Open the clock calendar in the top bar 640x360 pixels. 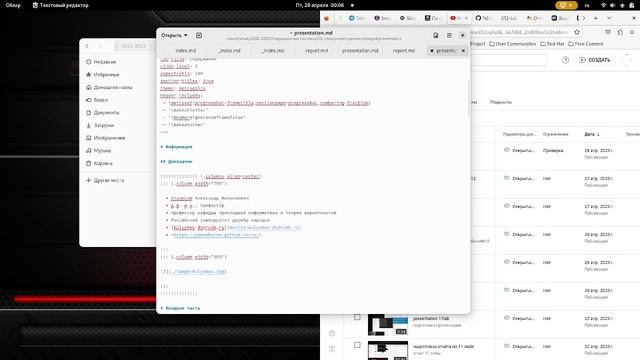click(x=320, y=5)
